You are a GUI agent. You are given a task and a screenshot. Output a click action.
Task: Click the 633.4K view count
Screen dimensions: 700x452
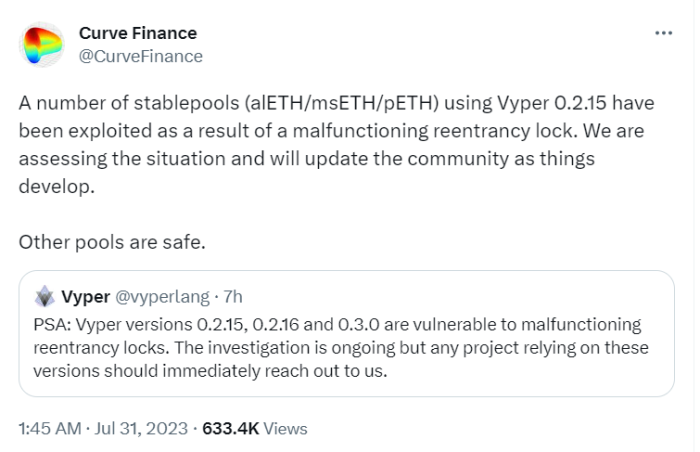(x=231, y=428)
